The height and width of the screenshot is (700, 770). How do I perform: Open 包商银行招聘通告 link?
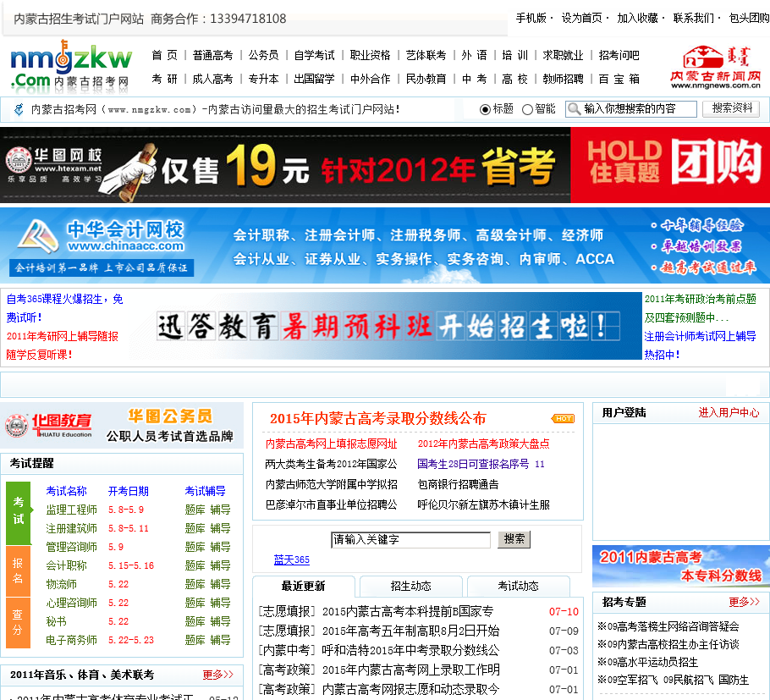458,484
